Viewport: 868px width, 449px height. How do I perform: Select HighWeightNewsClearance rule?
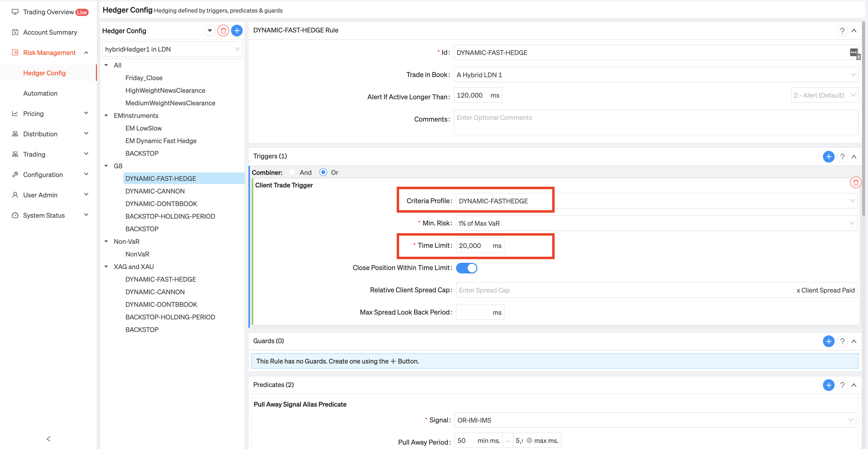point(165,90)
